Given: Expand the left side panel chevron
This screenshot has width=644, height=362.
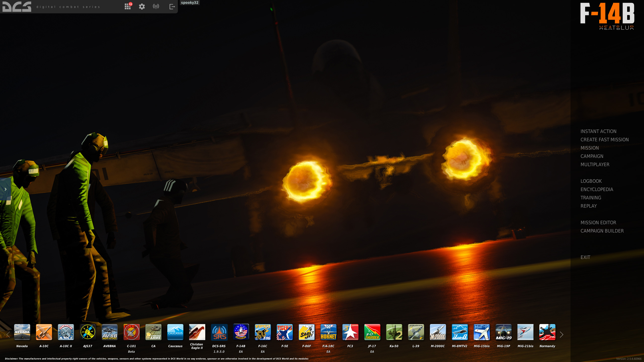Looking at the screenshot, I should [6, 189].
